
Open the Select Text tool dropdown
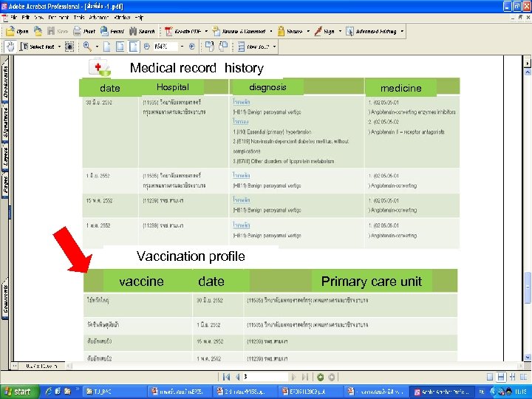coord(59,47)
